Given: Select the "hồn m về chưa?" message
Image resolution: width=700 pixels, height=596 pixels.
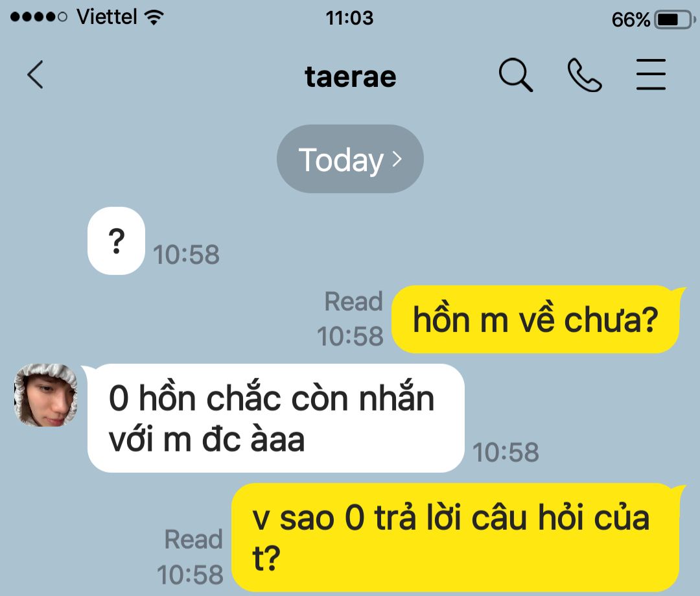Looking at the screenshot, I should pos(535,320).
